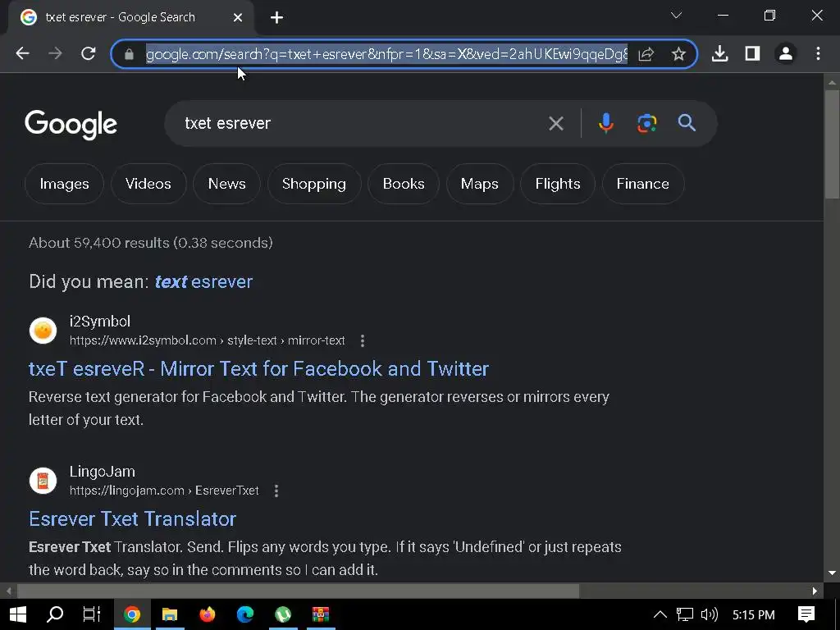Toggle the Chrome side panel icon

click(752, 53)
